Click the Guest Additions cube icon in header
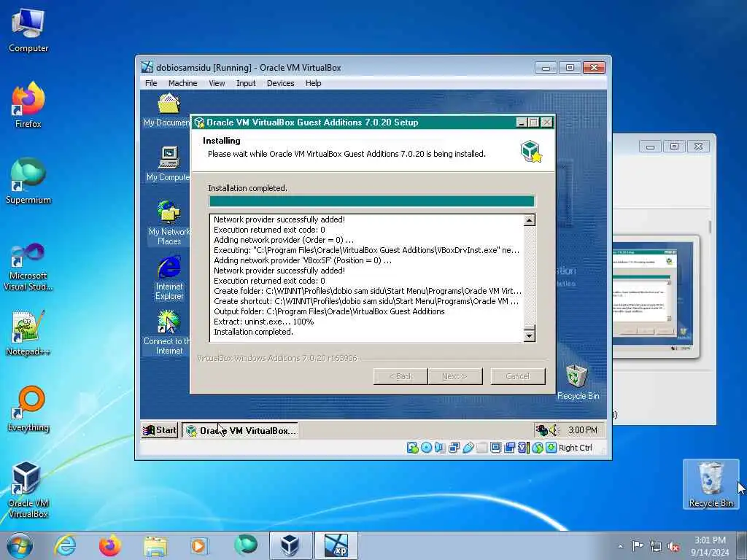Image resolution: width=747 pixels, height=560 pixels. pyautogui.click(x=531, y=152)
